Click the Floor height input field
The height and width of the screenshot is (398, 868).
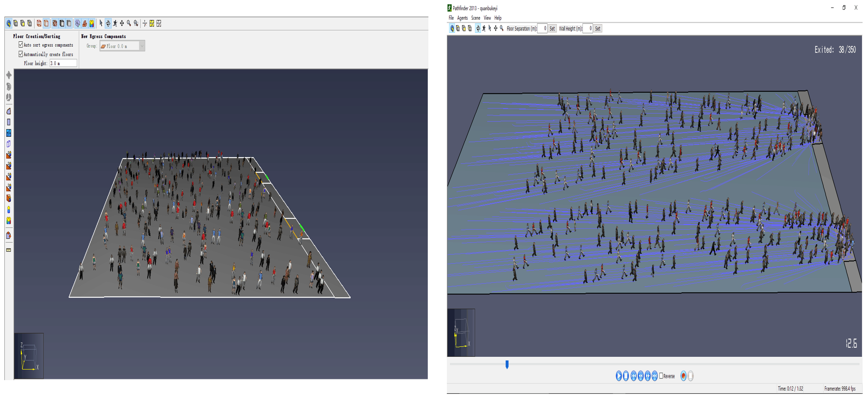63,63
